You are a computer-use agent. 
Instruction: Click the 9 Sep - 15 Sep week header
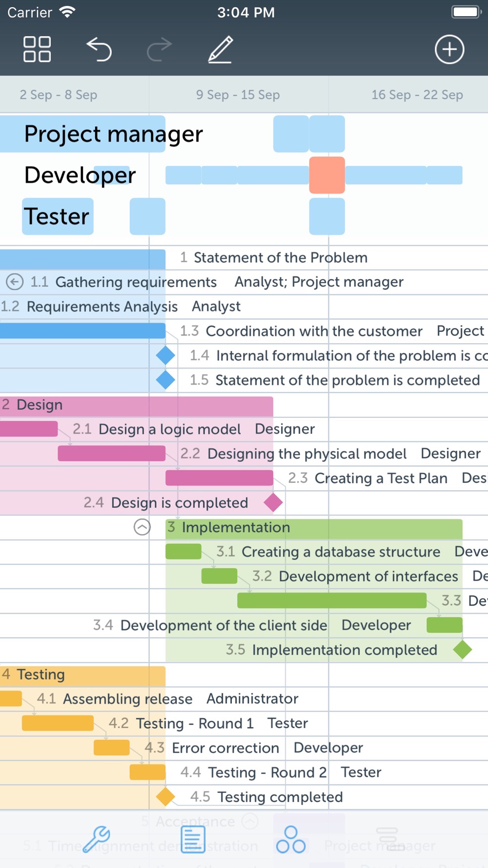(238, 95)
